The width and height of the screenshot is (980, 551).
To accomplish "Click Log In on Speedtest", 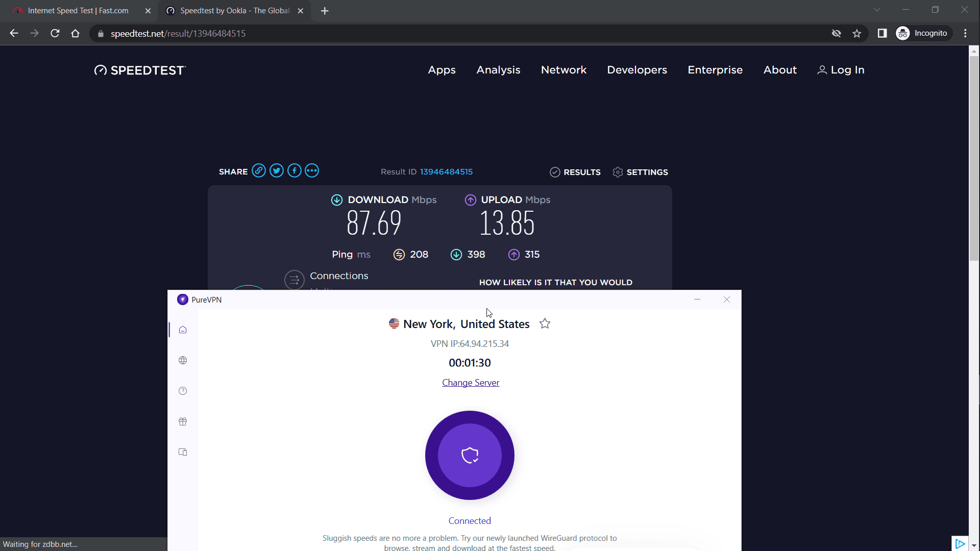I will pos(841,70).
